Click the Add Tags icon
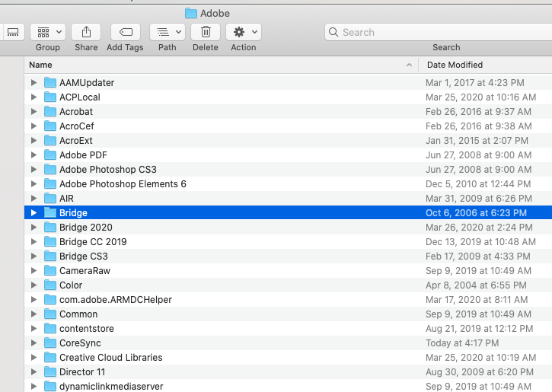This screenshot has width=552, height=392. coord(125,32)
